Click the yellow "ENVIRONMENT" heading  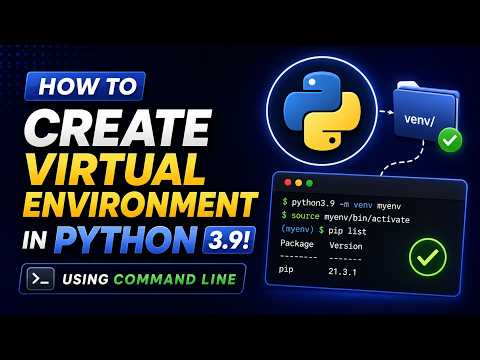coord(140,204)
